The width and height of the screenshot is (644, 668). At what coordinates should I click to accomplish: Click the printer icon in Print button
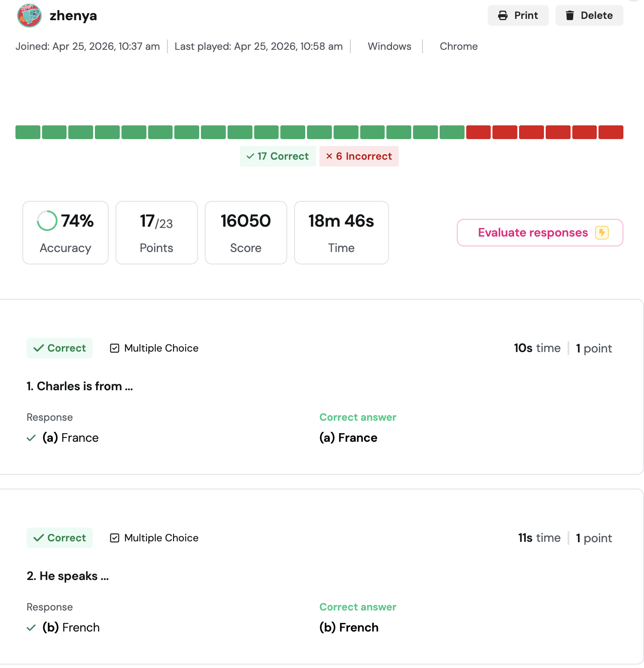pyautogui.click(x=503, y=15)
